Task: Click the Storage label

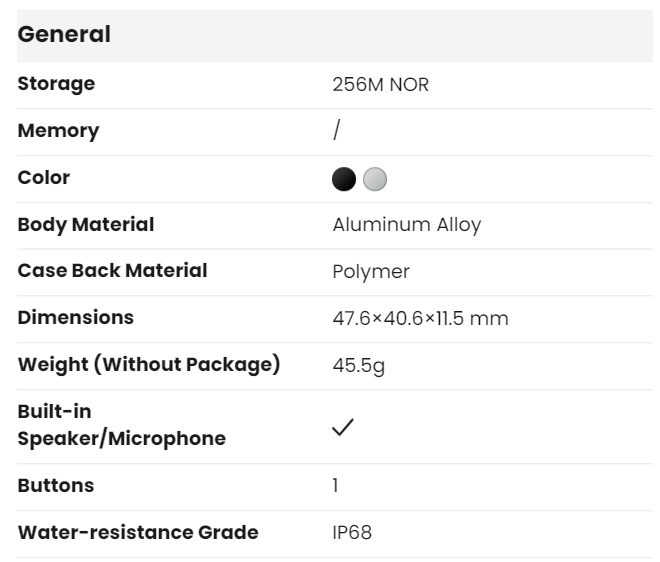Action: (x=56, y=84)
